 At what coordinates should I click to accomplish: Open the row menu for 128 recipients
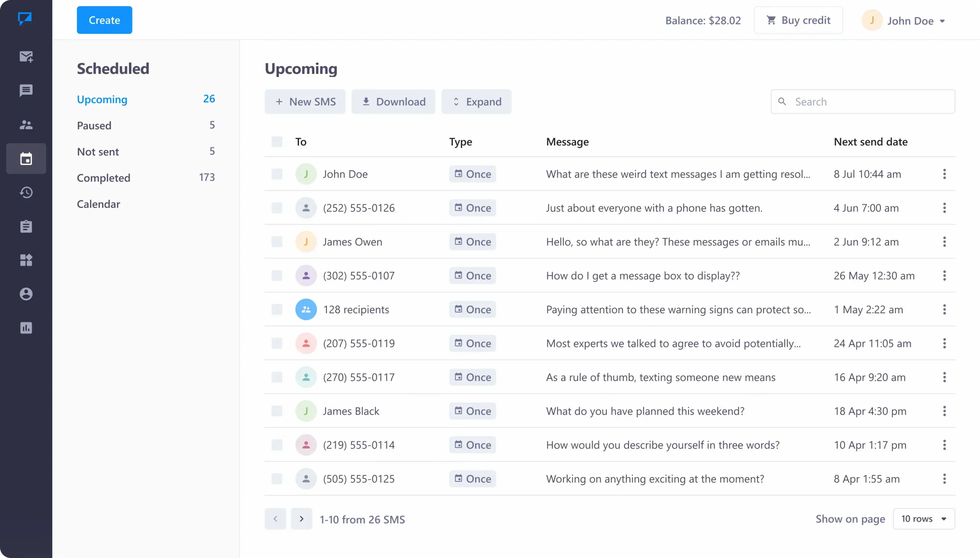(x=944, y=310)
